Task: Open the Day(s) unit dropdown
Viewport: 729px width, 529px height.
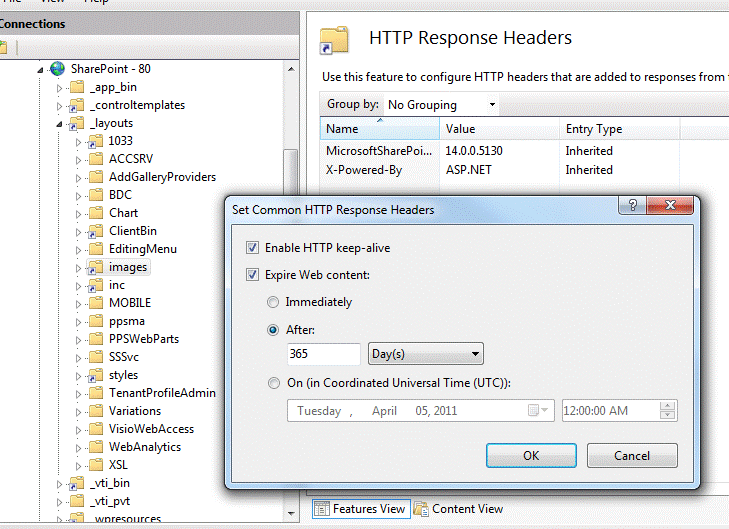Action: (425, 354)
